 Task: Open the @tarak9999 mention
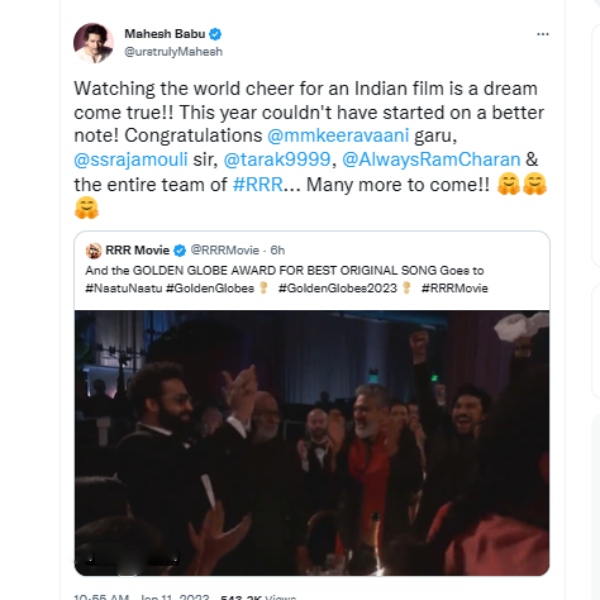[x=277, y=159]
